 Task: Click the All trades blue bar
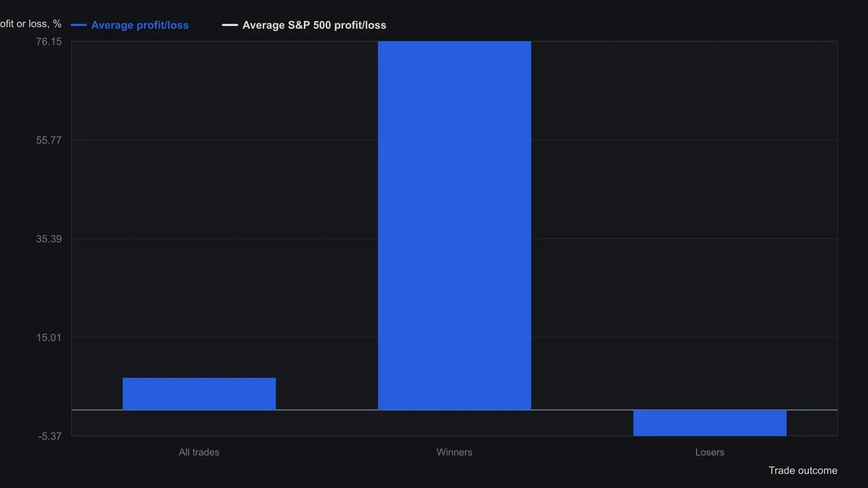tap(199, 394)
